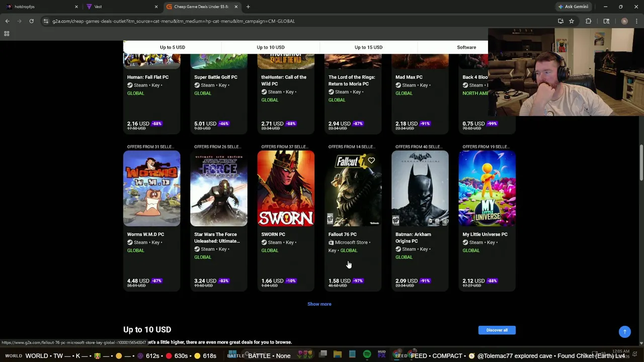
Task: Open the apps grid in bookmarks bar
Action: pyautogui.click(x=7, y=34)
